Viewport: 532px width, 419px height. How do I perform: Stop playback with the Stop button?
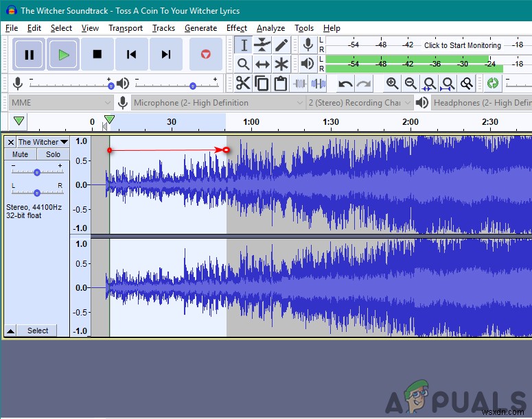(x=97, y=54)
